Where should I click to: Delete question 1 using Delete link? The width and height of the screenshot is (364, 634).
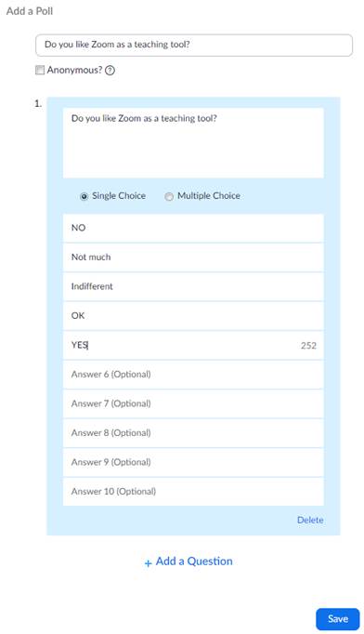(x=310, y=520)
